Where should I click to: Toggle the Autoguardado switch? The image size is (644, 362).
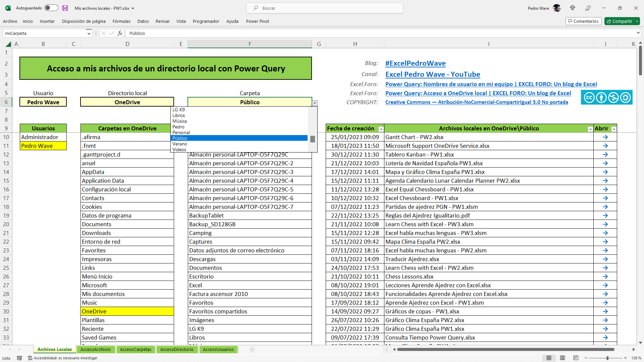click(51, 8)
